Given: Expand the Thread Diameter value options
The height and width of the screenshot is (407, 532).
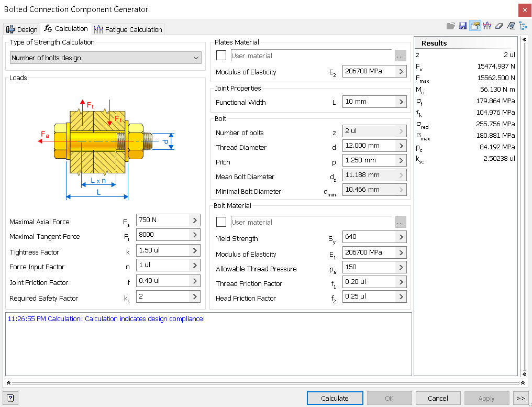Looking at the screenshot, I should (401, 146).
